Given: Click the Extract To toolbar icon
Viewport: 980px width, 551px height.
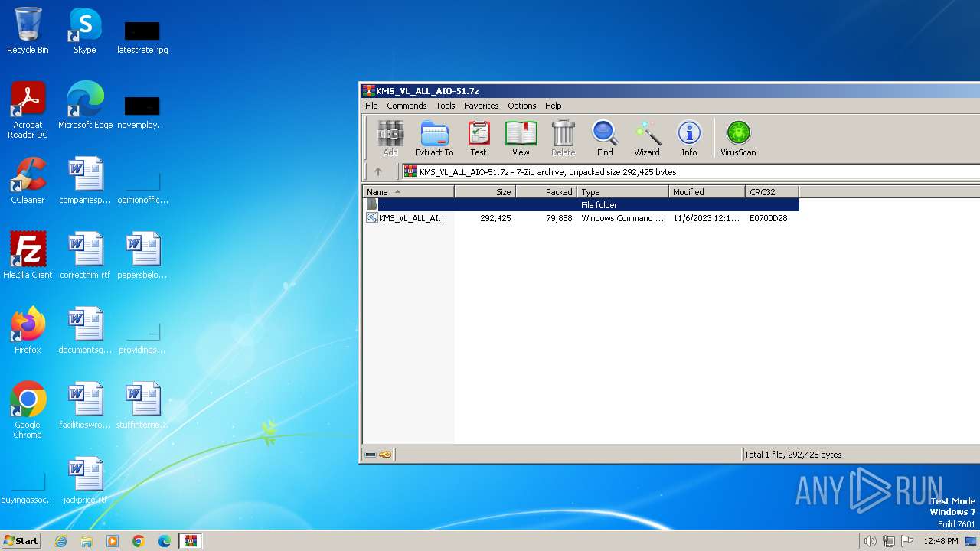Looking at the screenshot, I should pyautogui.click(x=434, y=138).
